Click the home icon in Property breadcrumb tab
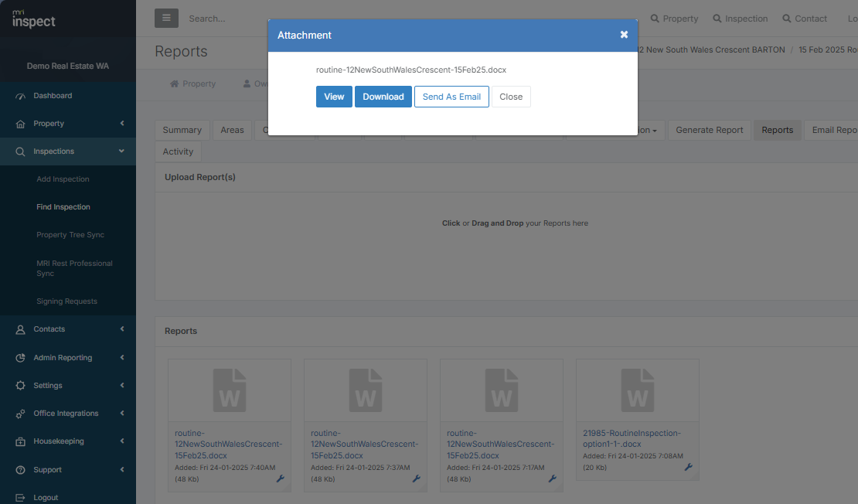Screen dimensions: 858x504 click(x=175, y=83)
